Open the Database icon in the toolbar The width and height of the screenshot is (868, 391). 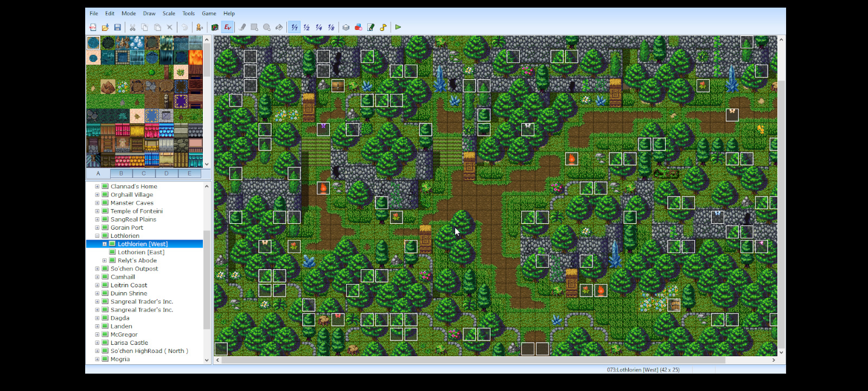[x=346, y=27]
